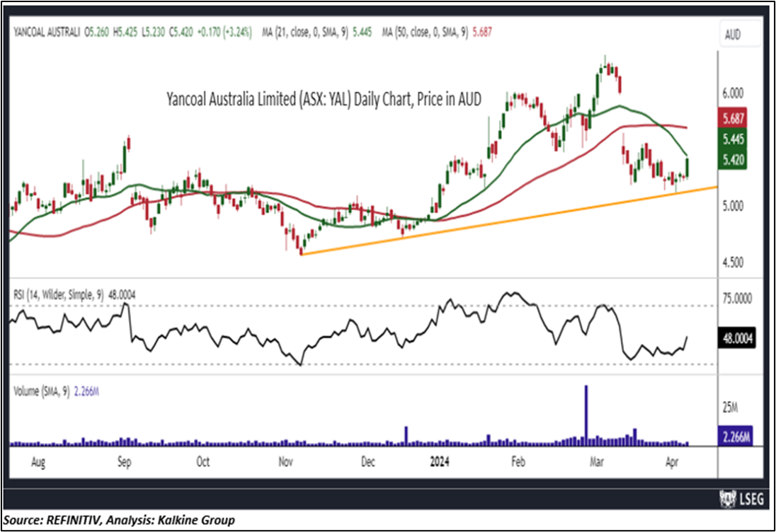Click the Source: REFINITIV caption
The image size is (776, 532).
pyautogui.click(x=119, y=520)
